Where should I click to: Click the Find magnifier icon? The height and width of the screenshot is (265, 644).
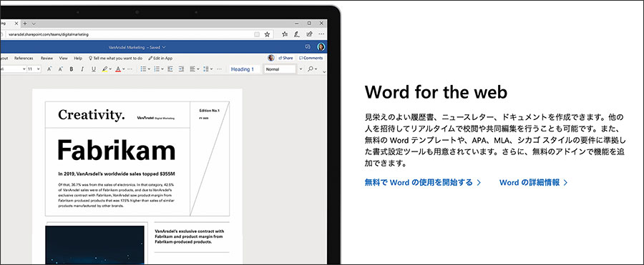[311, 69]
